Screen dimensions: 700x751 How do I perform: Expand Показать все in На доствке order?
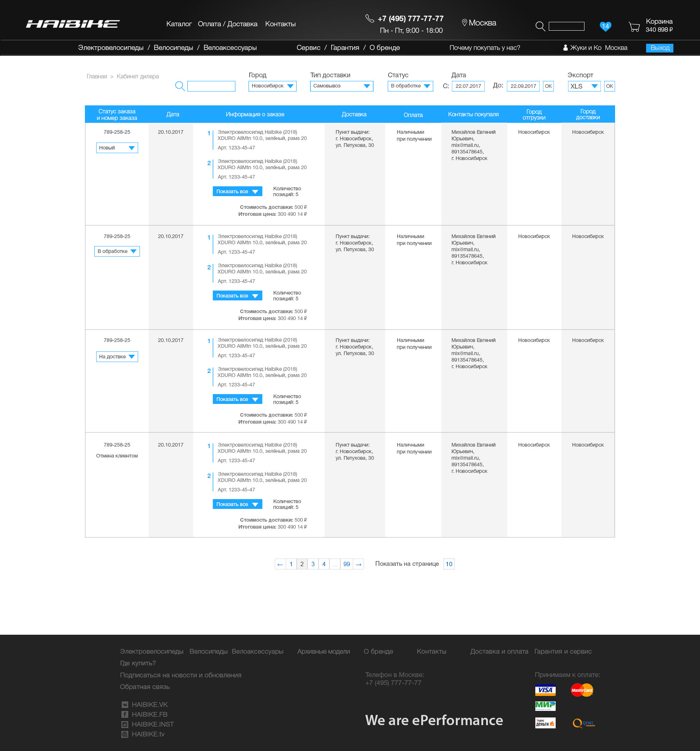point(237,399)
